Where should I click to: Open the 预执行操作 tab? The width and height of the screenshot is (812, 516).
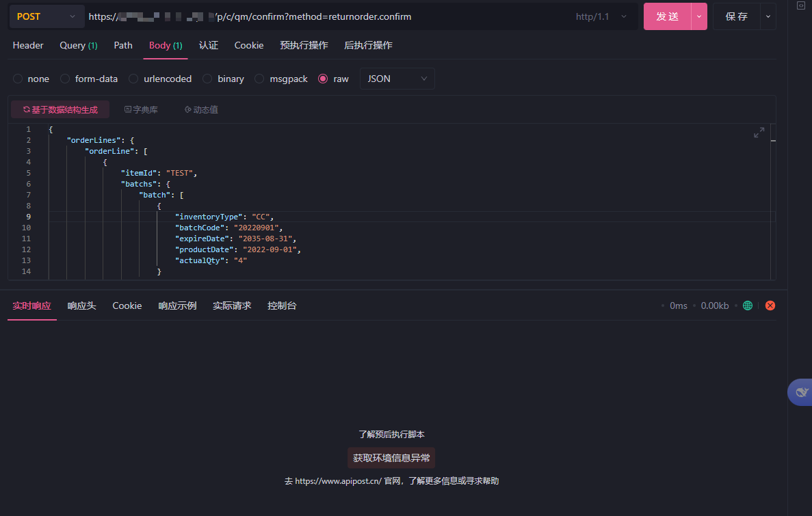click(x=304, y=46)
